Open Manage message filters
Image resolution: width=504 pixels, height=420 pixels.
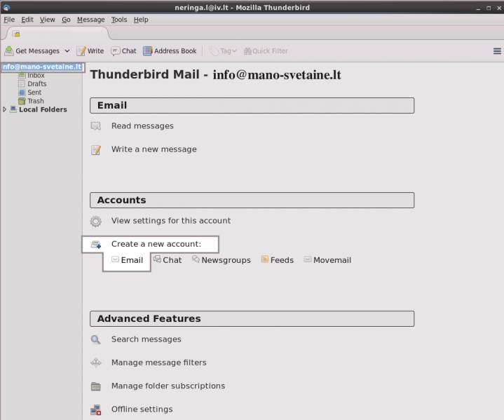point(159,363)
